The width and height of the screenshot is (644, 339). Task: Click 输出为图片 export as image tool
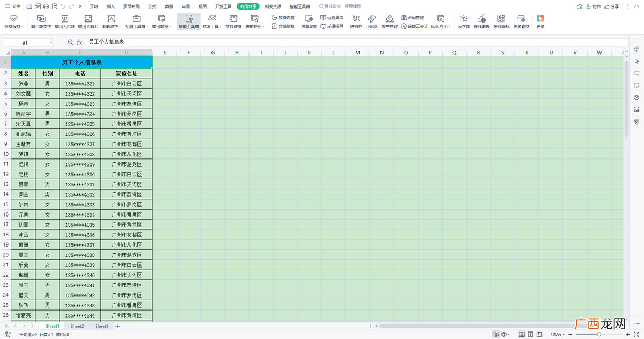(x=88, y=22)
